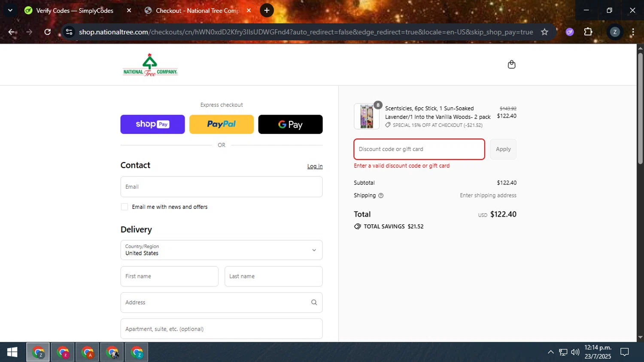Open the first Chrome taskbar icon
Screen dimensions: 644x362
[38, 352]
